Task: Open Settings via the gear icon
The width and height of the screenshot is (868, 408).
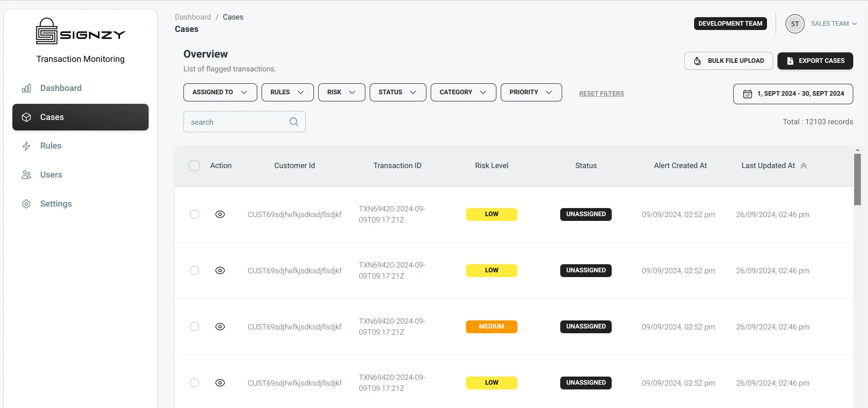Action: 26,204
